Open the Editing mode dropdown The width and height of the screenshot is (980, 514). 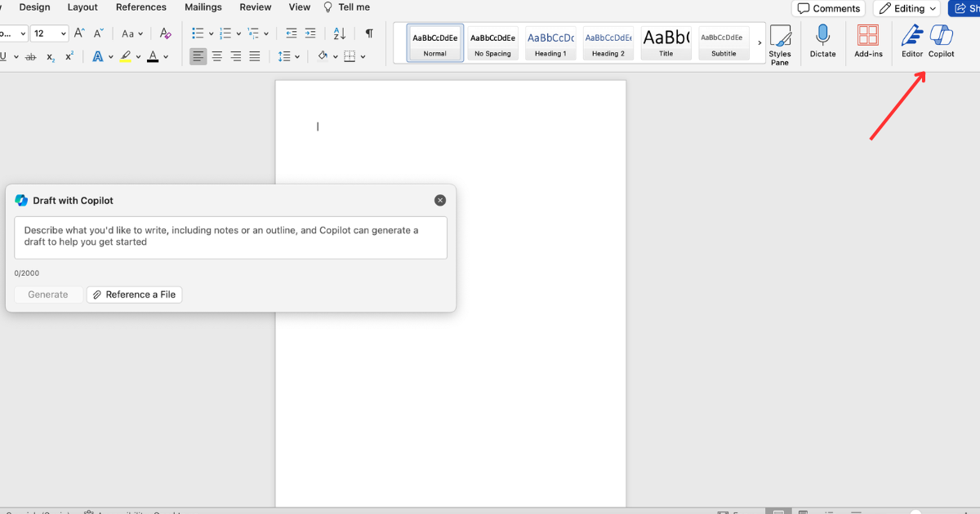906,8
